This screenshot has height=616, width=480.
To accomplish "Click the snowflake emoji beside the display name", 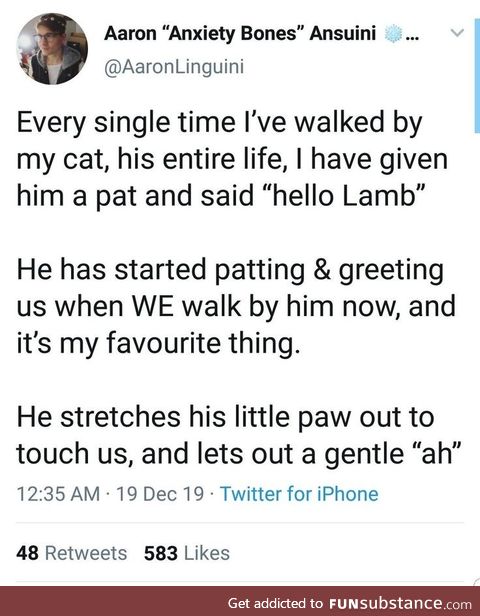I will pyautogui.click(x=393, y=34).
